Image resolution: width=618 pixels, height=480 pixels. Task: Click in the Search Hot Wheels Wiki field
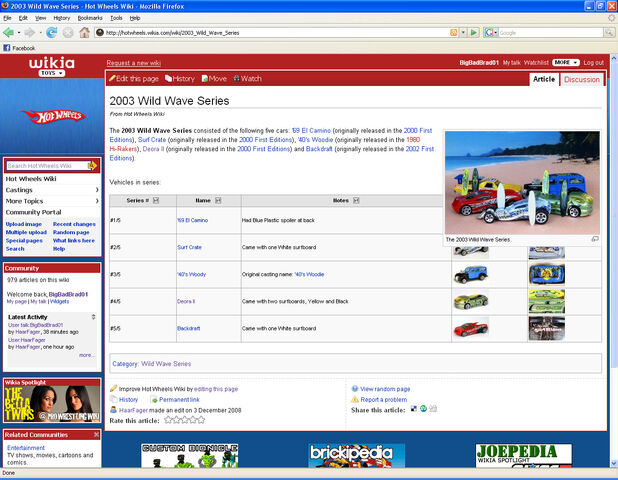pos(47,166)
